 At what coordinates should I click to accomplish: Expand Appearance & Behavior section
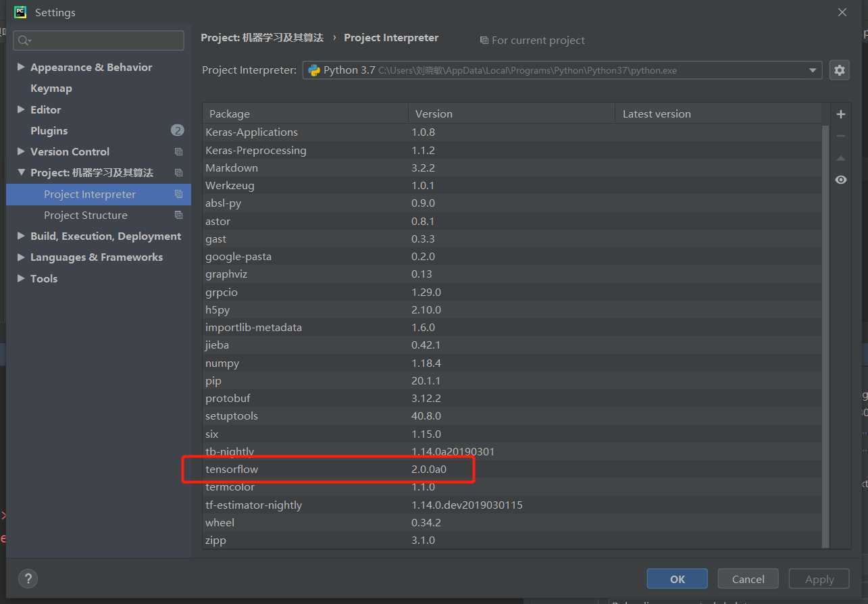21,67
